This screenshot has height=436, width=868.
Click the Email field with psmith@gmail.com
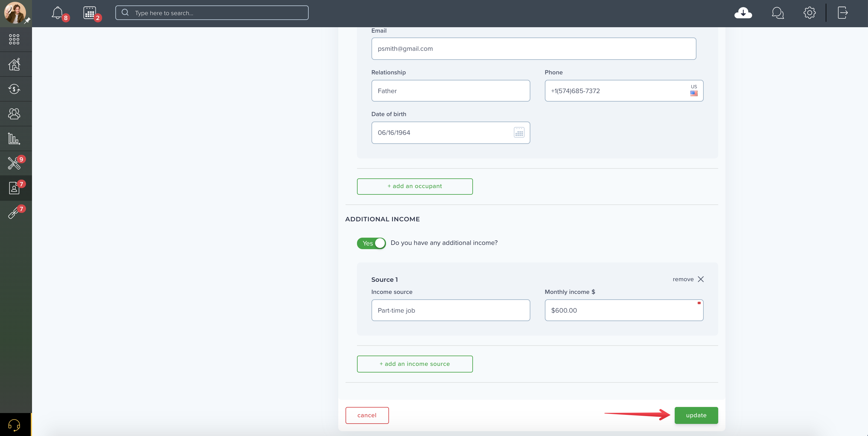pos(534,49)
